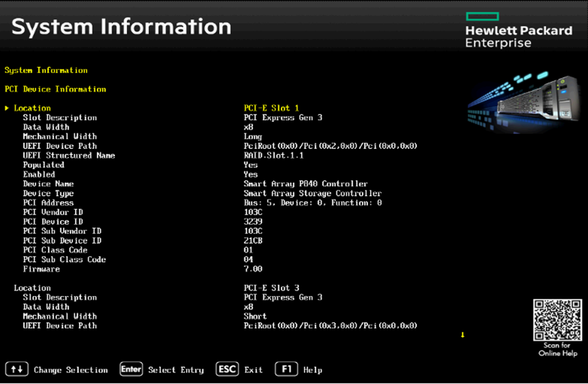
Task: Click the Populated value Yes
Action: point(250,165)
